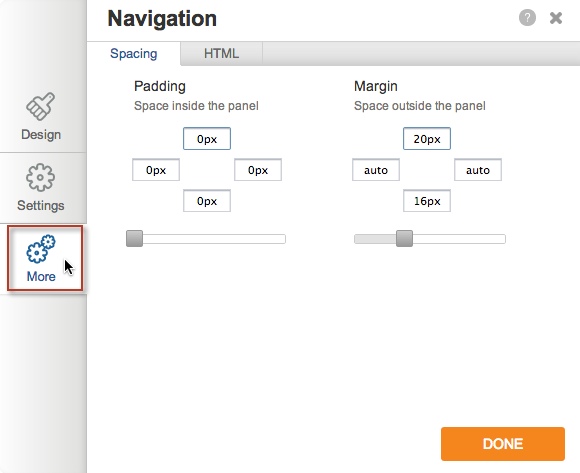Click the margin slider track right side
The height and width of the screenshot is (473, 580).
459,239
